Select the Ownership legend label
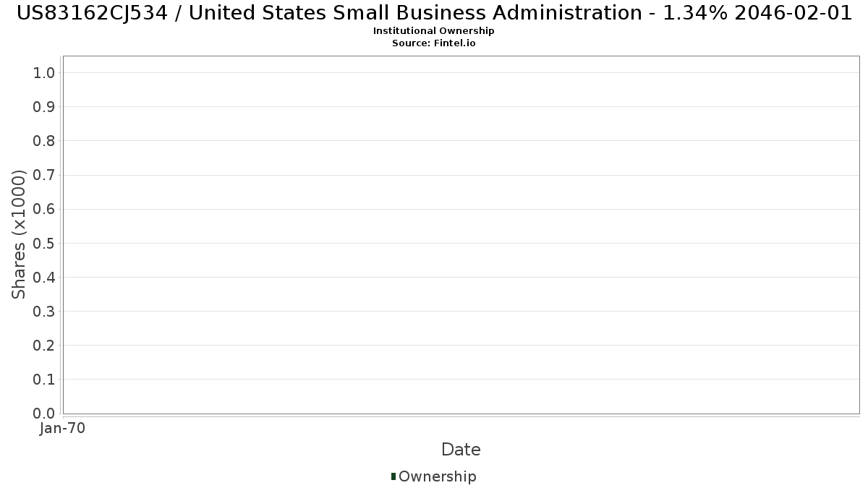This screenshot has width=868, height=488. [438, 476]
